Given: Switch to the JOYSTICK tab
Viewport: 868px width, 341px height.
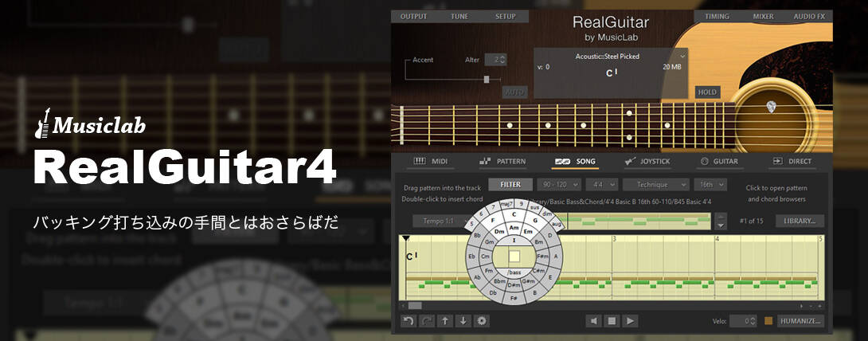Looking at the screenshot, I should pyautogui.click(x=647, y=161).
